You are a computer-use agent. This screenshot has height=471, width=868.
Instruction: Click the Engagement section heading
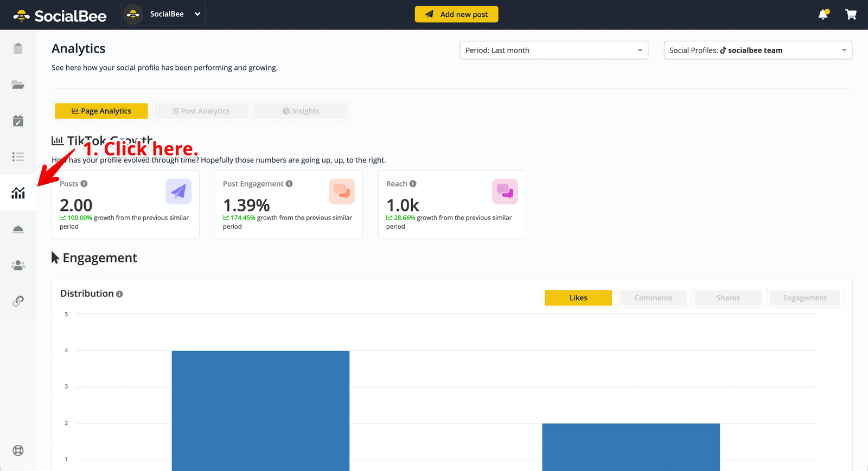(x=100, y=258)
